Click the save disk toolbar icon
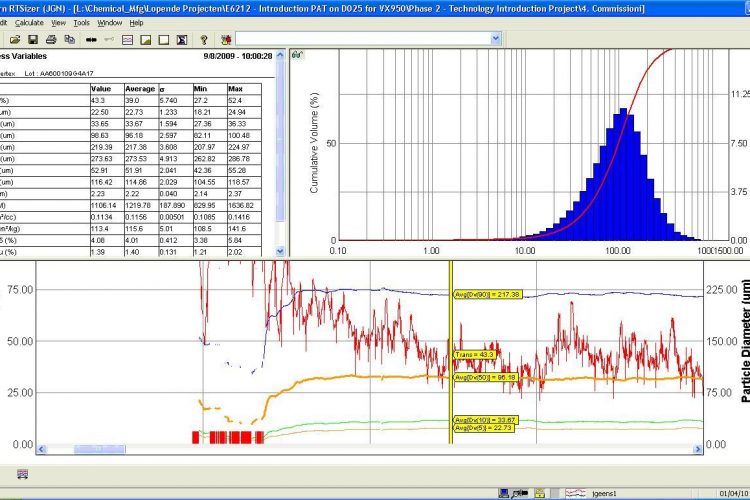Image resolution: width=750 pixels, height=500 pixels. 33,39
